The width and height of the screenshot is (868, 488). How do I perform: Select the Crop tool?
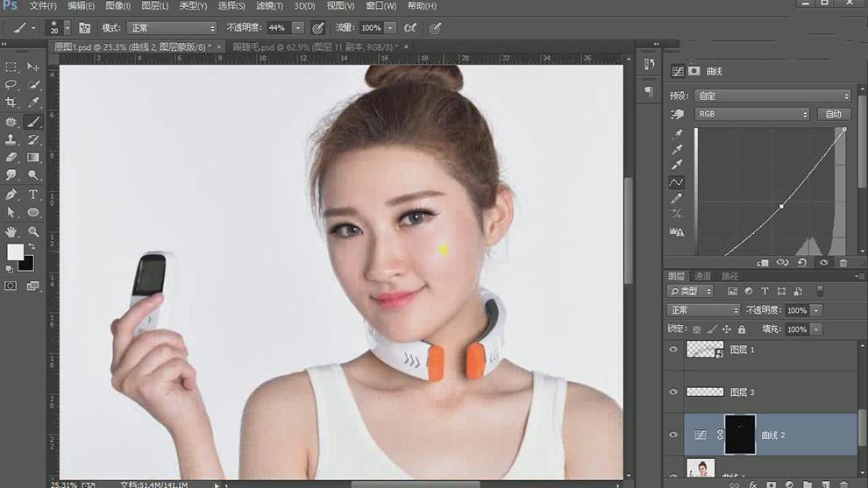pos(11,103)
